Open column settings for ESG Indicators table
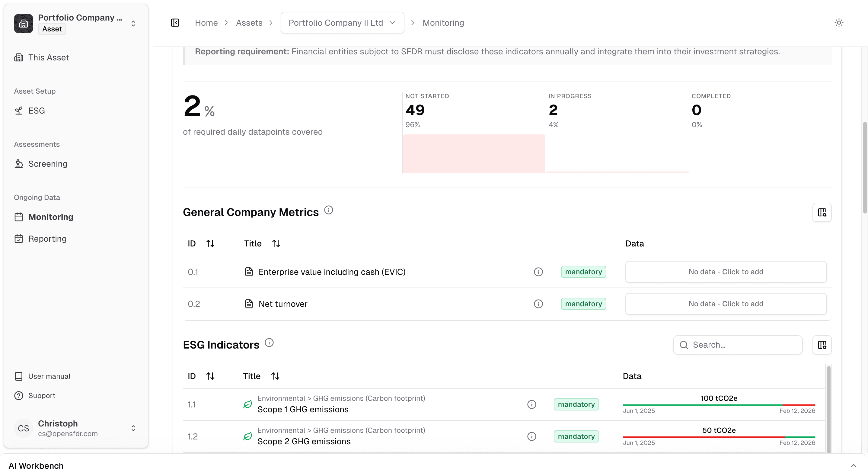The width and height of the screenshot is (868, 476). (x=822, y=345)
